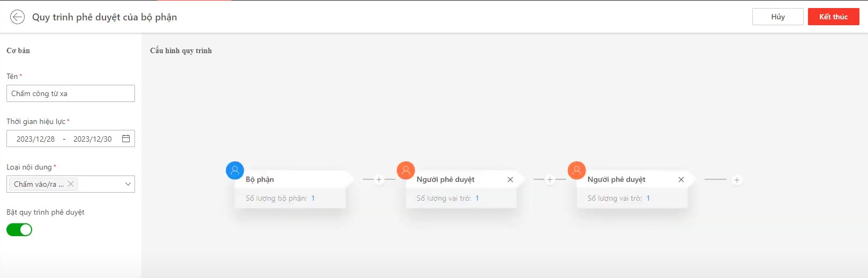Click the red Kết thúc button
This screenshot has width=868, height=278.
click(x=833, y=17)
